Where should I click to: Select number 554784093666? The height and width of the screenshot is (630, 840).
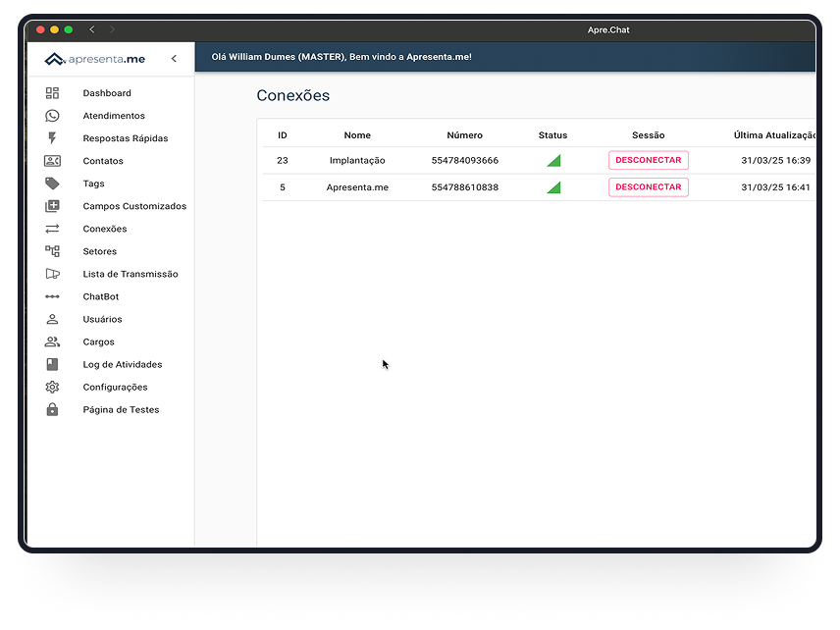(465, 160)
